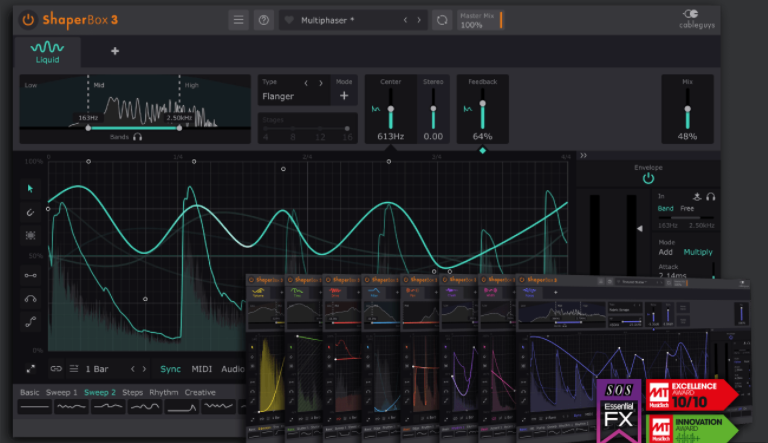Screen dimensions: 768x443
Task: Choose the second wave preset thumbnail
Action: (71, 407)
